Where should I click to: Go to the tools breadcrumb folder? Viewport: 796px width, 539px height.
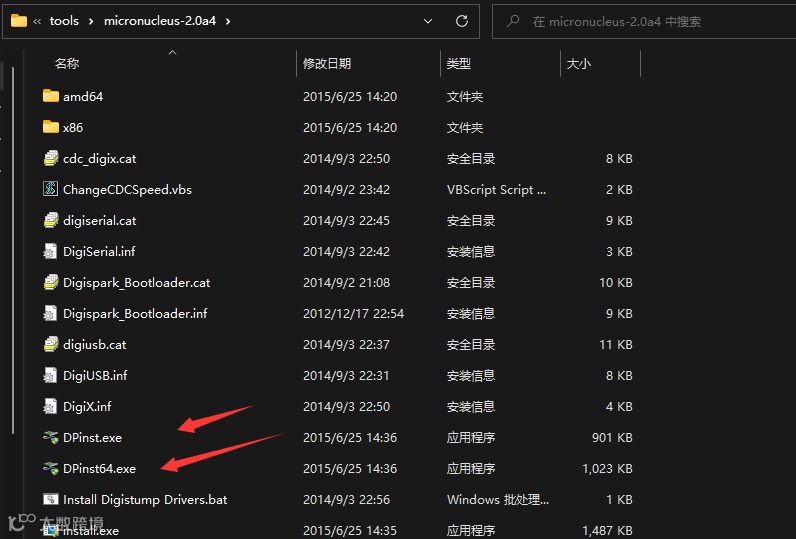tap(64, 21)
